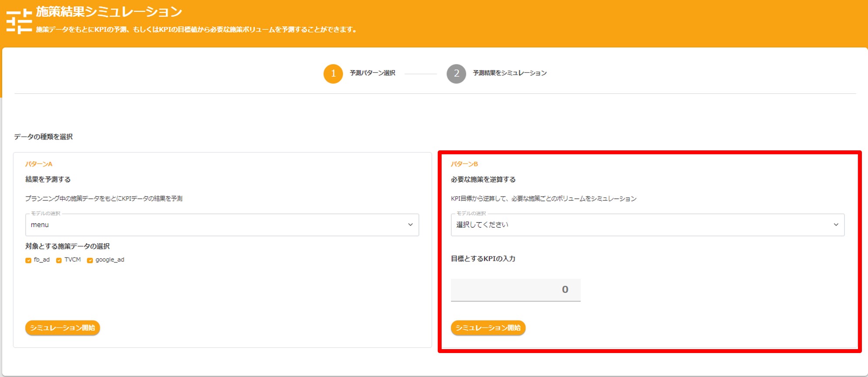Click Pattern A description プランニング中の施策データ
This screenshot has width=868, height=377.
click(104, 198)
